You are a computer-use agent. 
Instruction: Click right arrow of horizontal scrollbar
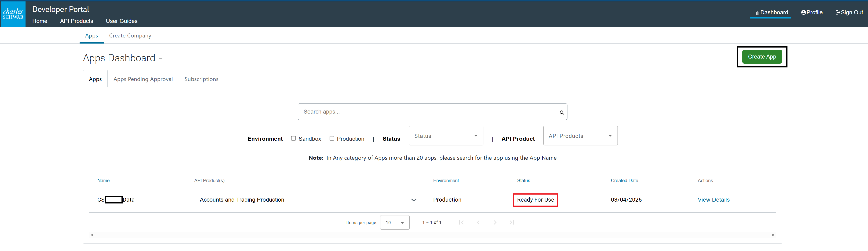pyautogui.click(x=773, y=235)
